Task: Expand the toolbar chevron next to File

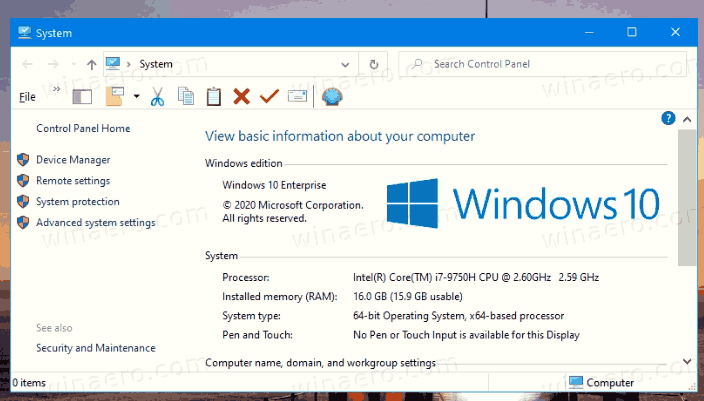Action: tap(57, 89)
